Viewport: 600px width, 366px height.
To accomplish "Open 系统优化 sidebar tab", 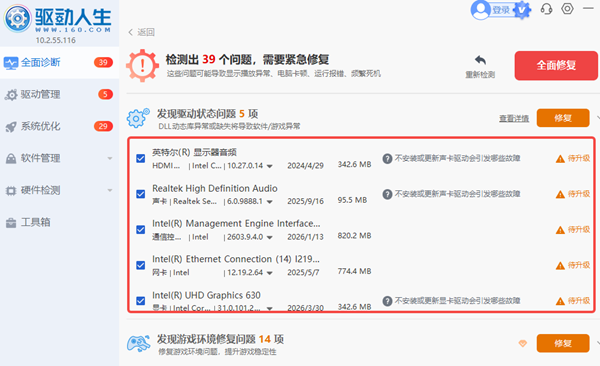I will coord(59,126).
